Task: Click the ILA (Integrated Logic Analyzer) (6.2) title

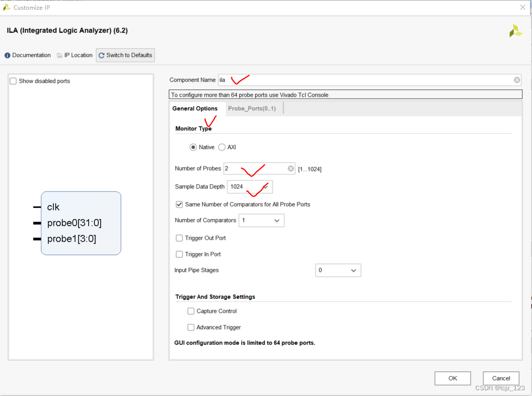Action: tap(67, 30)
